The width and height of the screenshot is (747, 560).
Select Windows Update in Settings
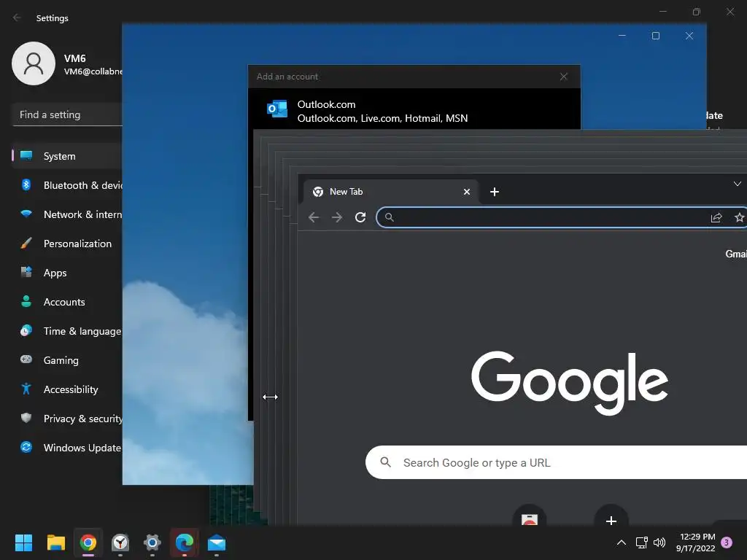pos(68,448)
